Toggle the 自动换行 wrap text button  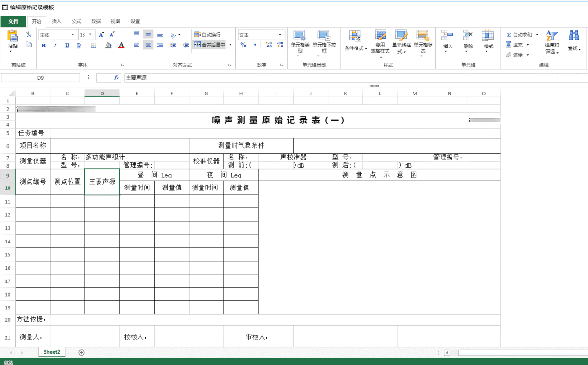[x=208, y=35]
